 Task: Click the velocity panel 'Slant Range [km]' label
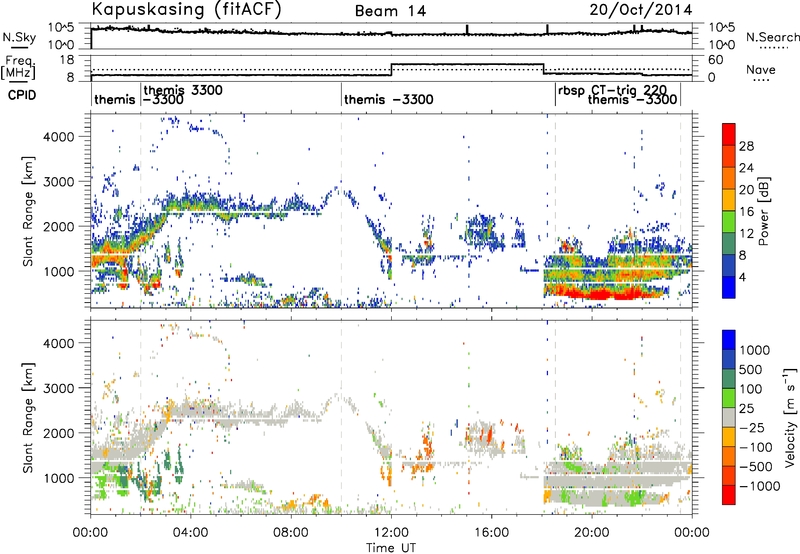tap(29, 418)
